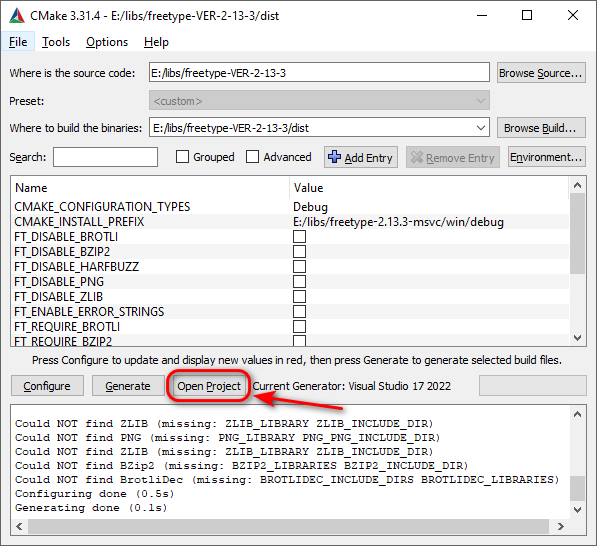The height and width of the screenshot is (546, 597).
Task: Open the Preset custom dropdown
Action: click(319, 101)
